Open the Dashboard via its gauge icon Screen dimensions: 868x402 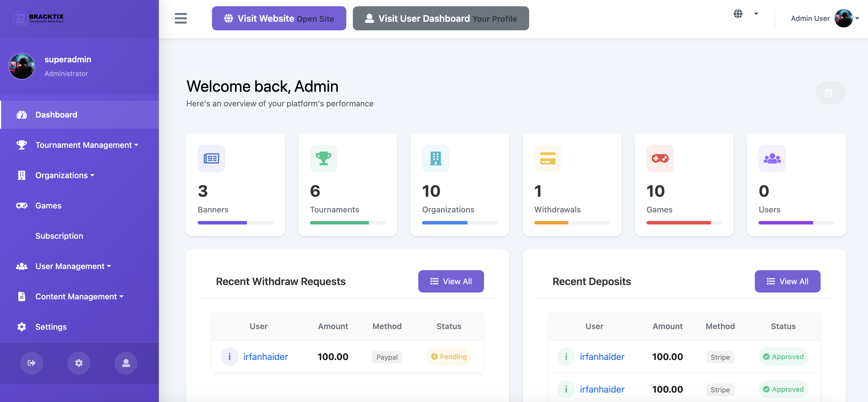pos(21,115)
